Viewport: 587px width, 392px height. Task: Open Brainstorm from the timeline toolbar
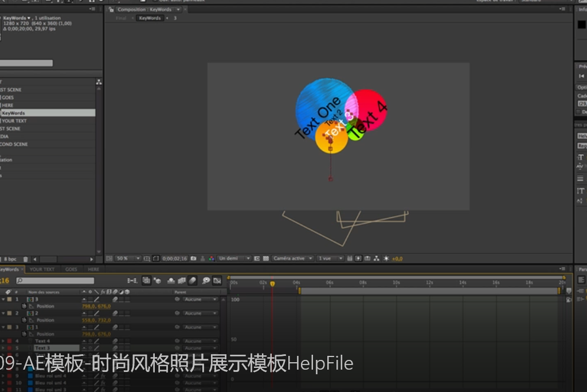[206, 280]
